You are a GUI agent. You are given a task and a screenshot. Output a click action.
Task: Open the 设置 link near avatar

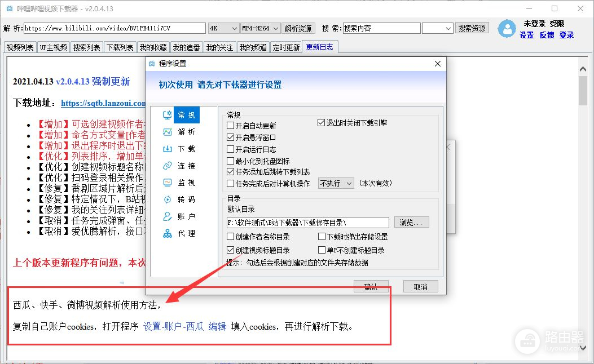(526, 35)
